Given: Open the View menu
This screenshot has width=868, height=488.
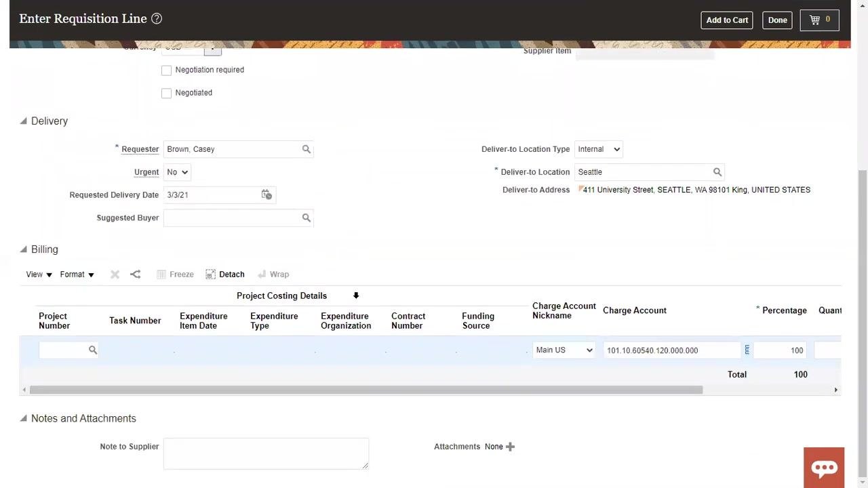Looking at the screenshot, I should click(x=39, y=274).
